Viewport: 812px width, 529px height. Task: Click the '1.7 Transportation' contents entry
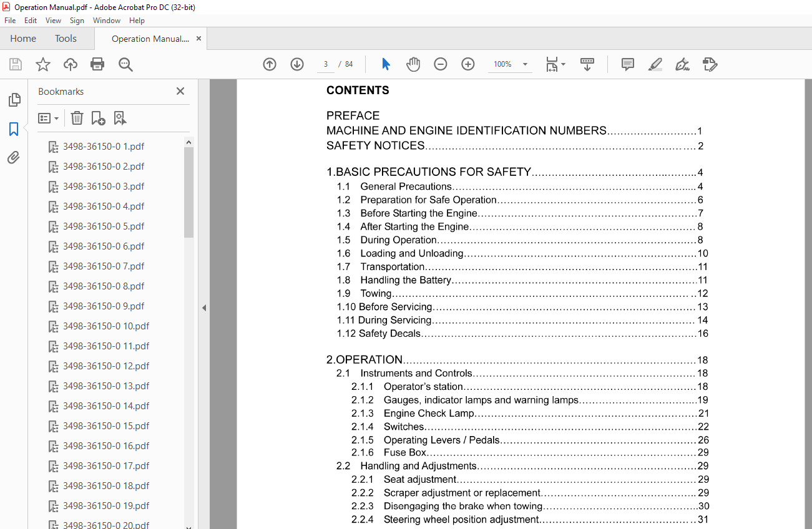(522, 267)
